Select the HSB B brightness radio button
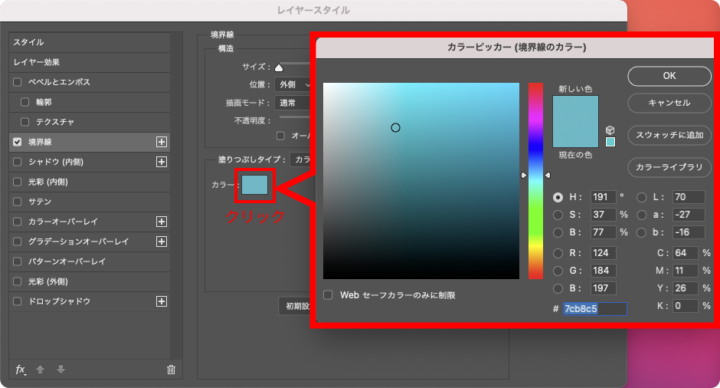The width and height of the screenshot is (720, 388). (x=558, y=232)
